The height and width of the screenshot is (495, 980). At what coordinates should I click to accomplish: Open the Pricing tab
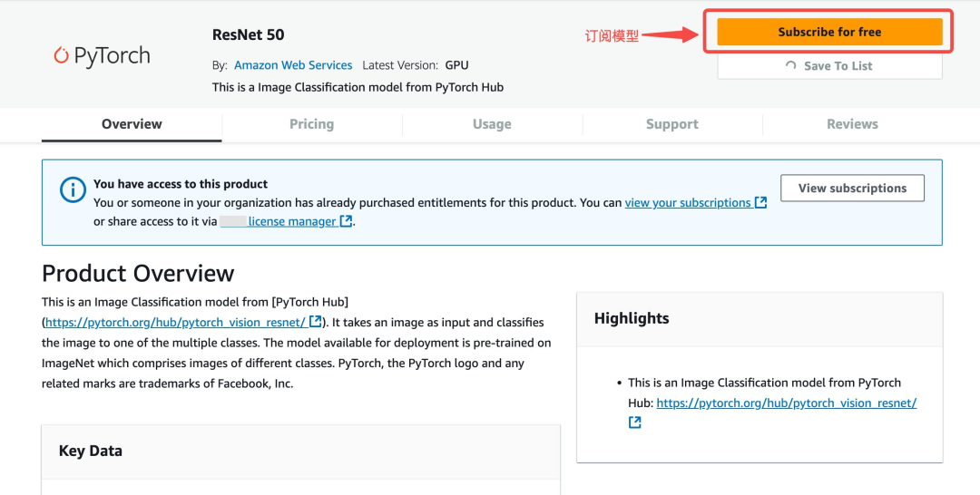[x=311, y=124]
